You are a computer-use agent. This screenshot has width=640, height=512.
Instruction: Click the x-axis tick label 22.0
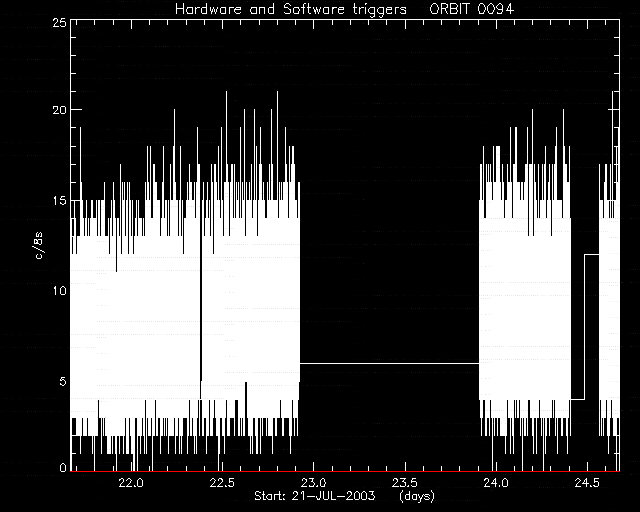131,483
